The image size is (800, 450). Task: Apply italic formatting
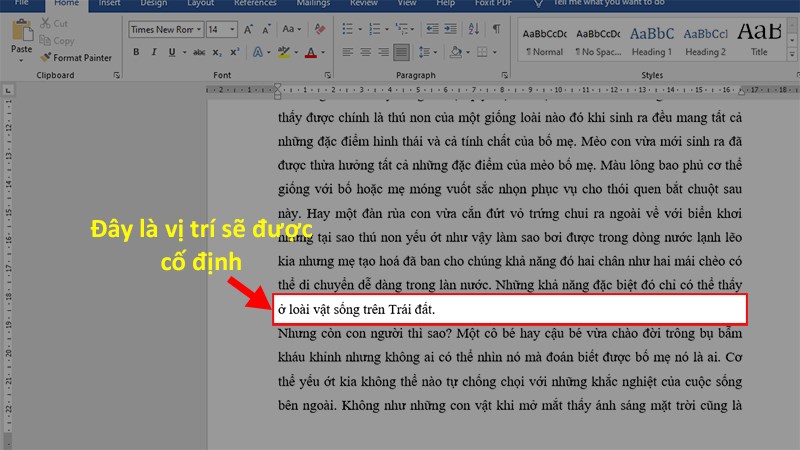tap(152, 51)
